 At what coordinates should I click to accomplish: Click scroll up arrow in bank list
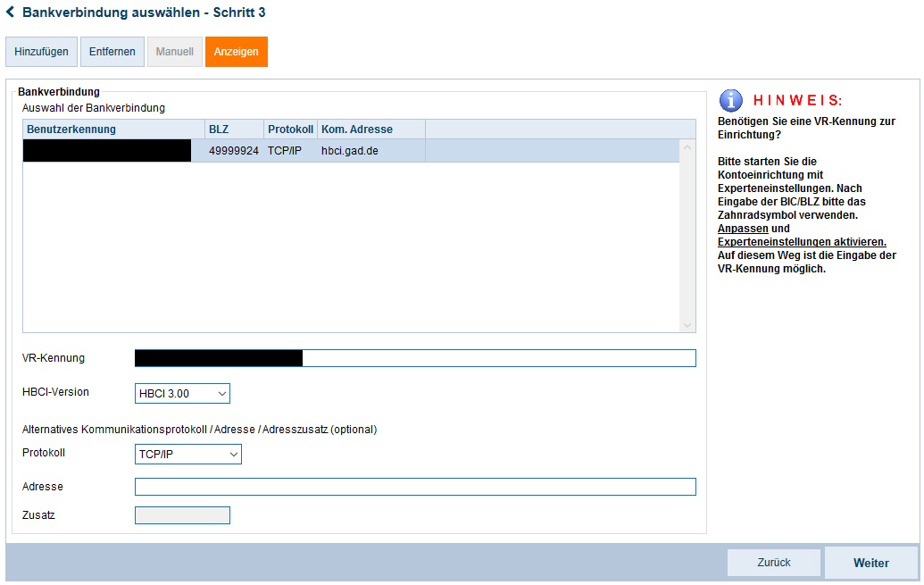[687, 148]
